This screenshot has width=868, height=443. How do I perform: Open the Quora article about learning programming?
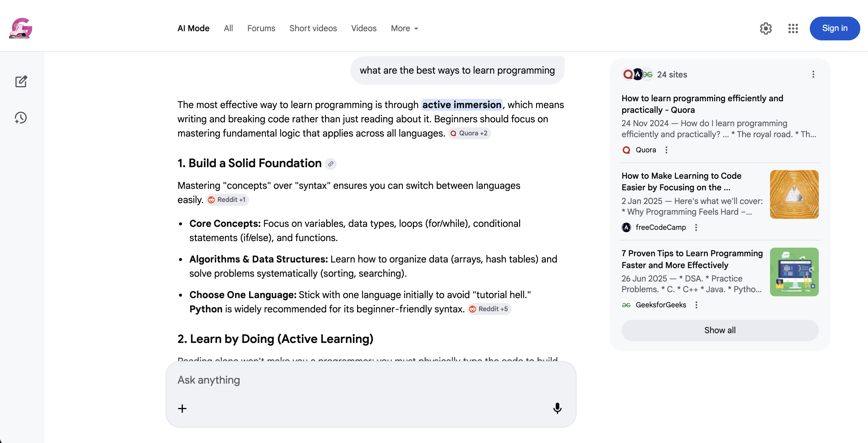coord(702,104)
